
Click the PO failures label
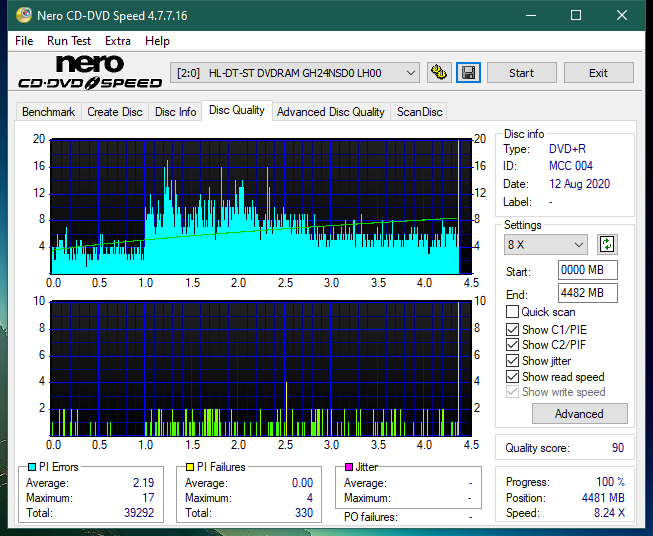[371, 517]
